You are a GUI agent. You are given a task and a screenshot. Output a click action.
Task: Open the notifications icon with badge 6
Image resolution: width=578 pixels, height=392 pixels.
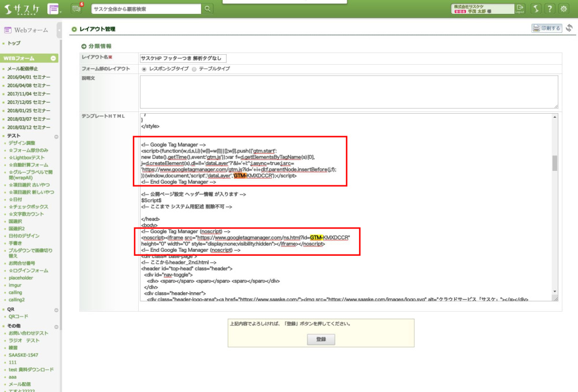[77, 9]
